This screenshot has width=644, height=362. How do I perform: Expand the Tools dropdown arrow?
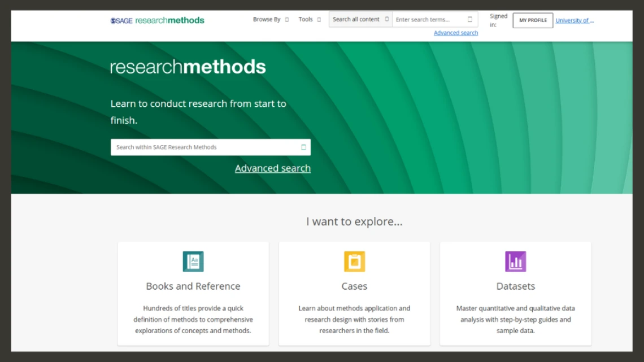click(319, 20)
